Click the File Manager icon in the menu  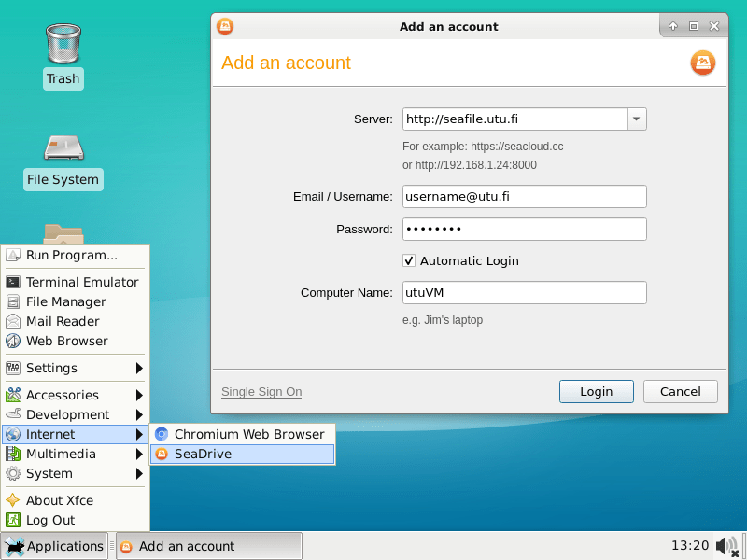click(x=13, y=301)
